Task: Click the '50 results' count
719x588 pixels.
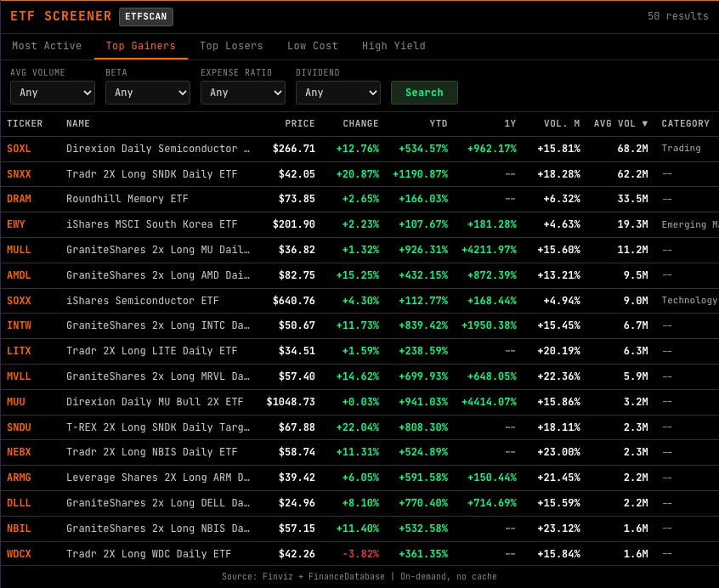Action: [x=677, y=16]
